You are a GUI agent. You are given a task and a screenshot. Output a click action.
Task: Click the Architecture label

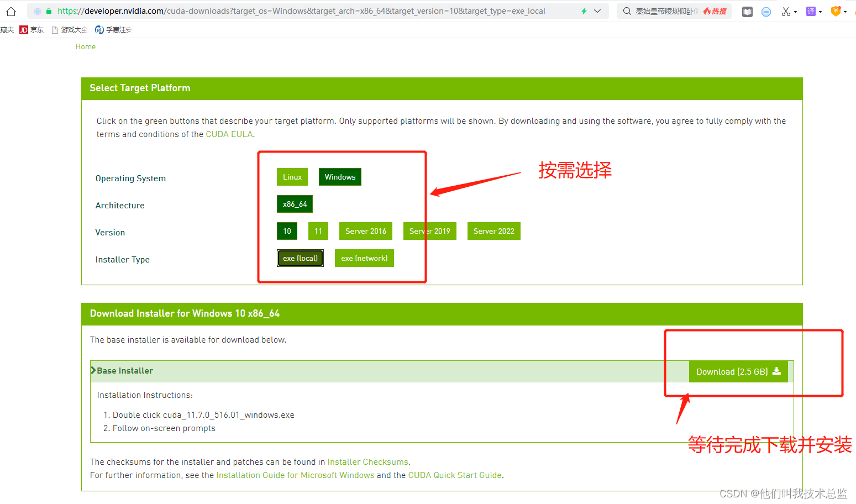120,206
